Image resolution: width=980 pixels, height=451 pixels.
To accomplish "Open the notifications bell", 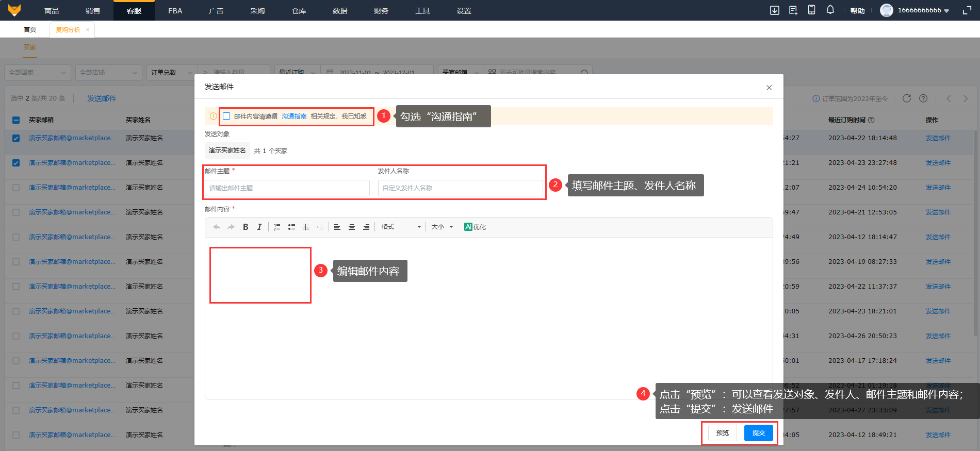I will (830, 10).
